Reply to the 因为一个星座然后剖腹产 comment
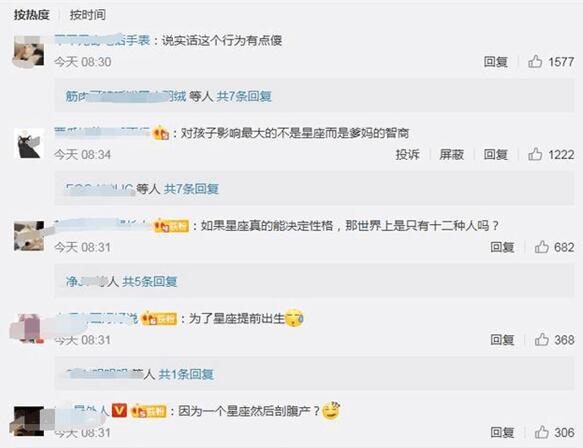 coord(502,432)
